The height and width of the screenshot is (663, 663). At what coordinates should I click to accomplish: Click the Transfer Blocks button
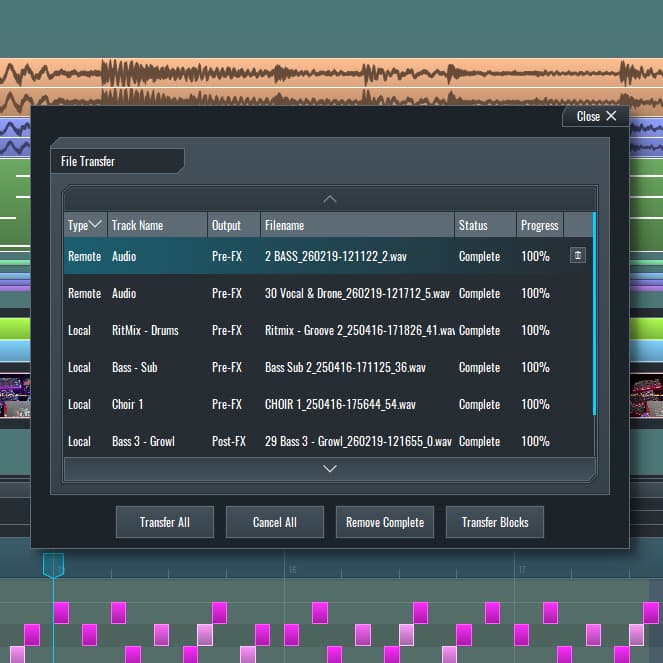(x=495, y=522)
